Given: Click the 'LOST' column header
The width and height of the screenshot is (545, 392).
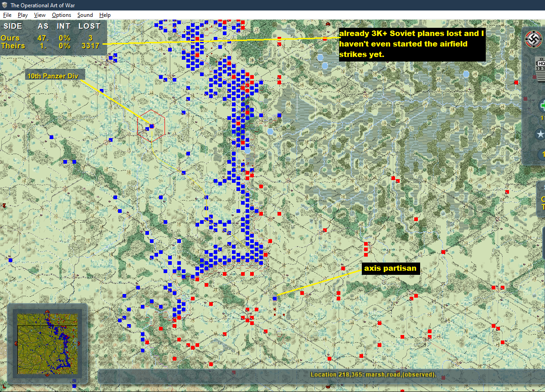Looking at the screenshot, I should [89, 26].
